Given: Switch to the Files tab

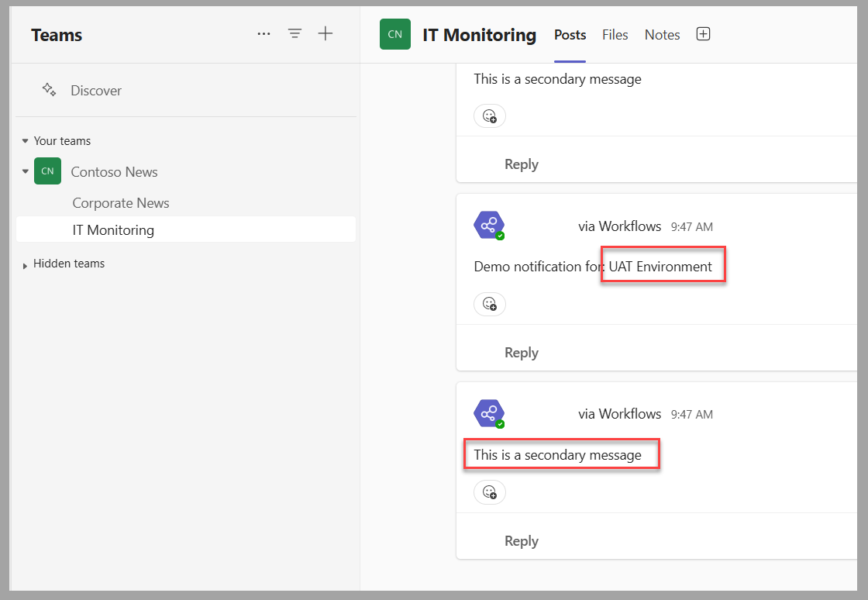Looking at the screenshot, I should coord(615,34).
